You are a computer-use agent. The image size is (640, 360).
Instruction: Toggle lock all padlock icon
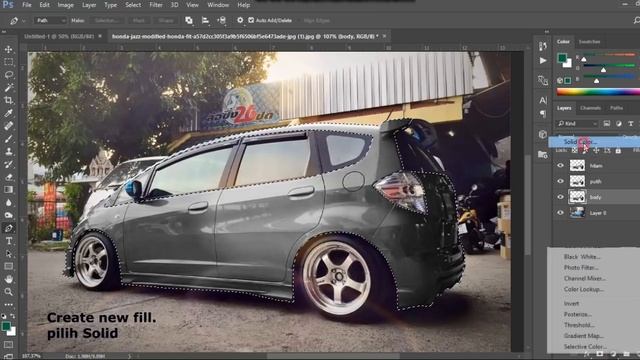point(618,151)
